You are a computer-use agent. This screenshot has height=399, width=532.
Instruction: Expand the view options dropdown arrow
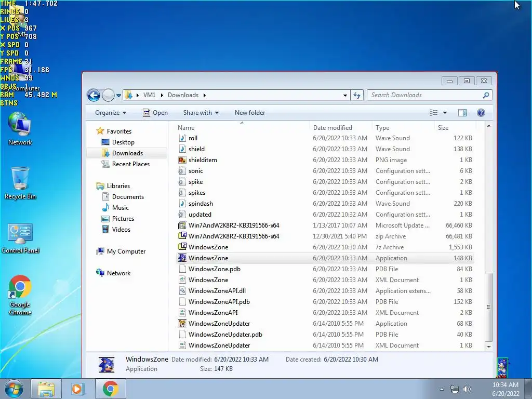(x=445, y=113)
